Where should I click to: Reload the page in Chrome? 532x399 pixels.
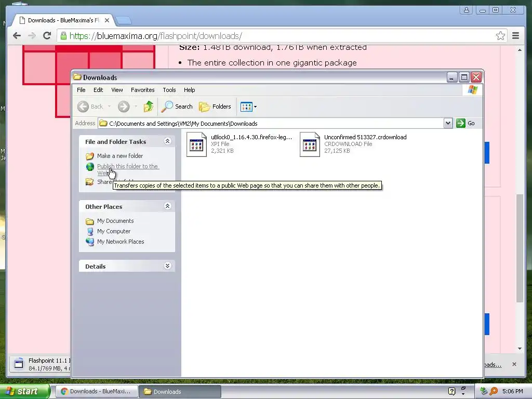47,36
